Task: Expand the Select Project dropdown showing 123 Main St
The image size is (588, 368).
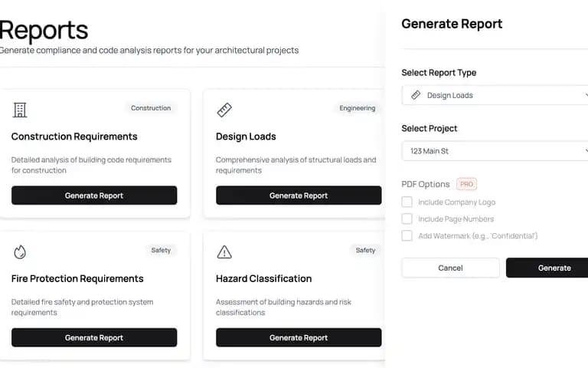Action: pyautogui.click(x=495, y=151)
